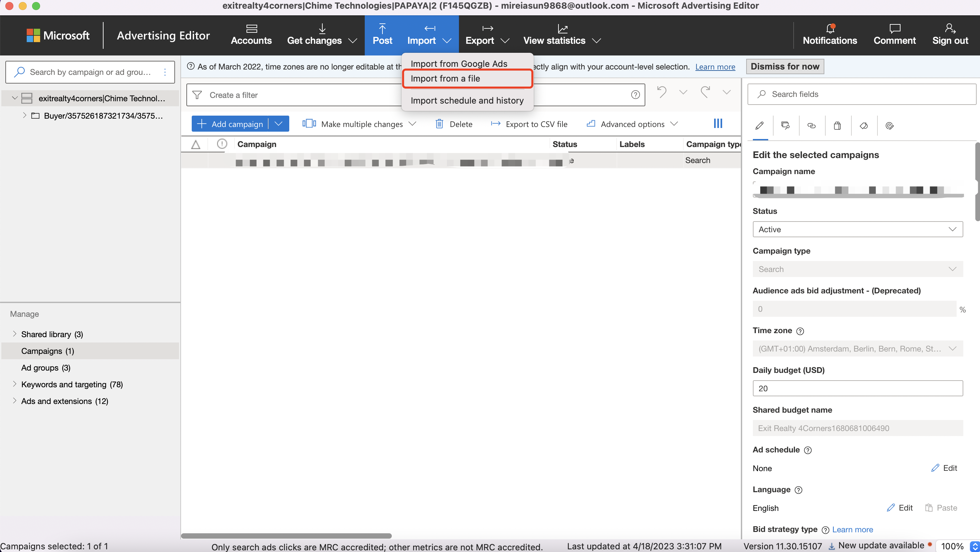980x552 pixels.
Task: Undo the last change
Action: click(x=662, y=92)
